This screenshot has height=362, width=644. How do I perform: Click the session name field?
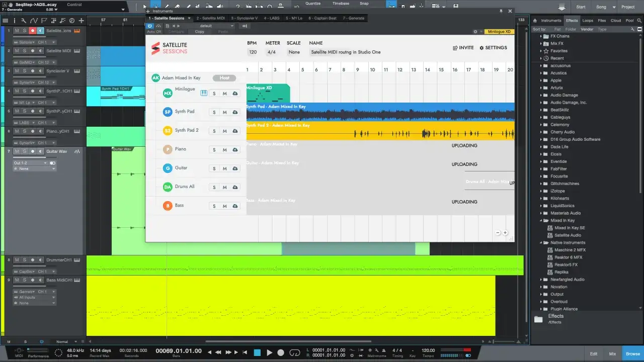[x=346, y=52]
